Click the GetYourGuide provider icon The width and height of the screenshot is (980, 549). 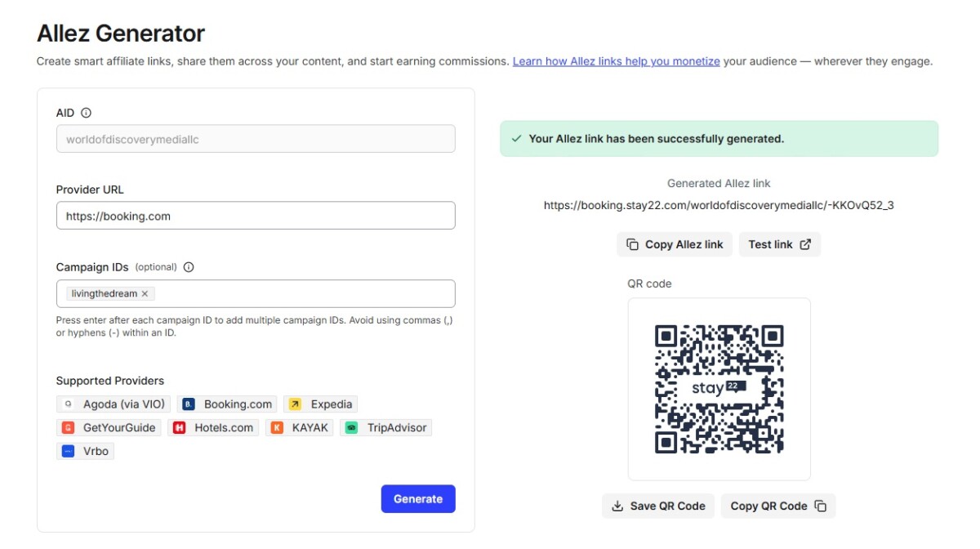click(68, 427)
